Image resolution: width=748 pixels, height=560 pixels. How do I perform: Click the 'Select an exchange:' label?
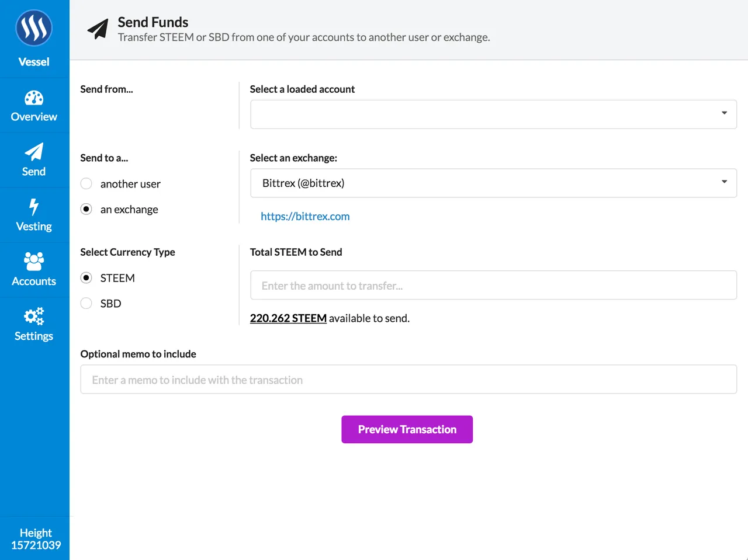(x=293, y=158)
